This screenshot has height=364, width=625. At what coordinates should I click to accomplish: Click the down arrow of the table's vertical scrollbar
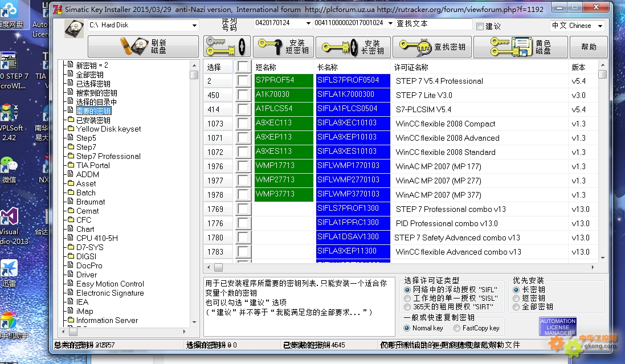[603, 257]
